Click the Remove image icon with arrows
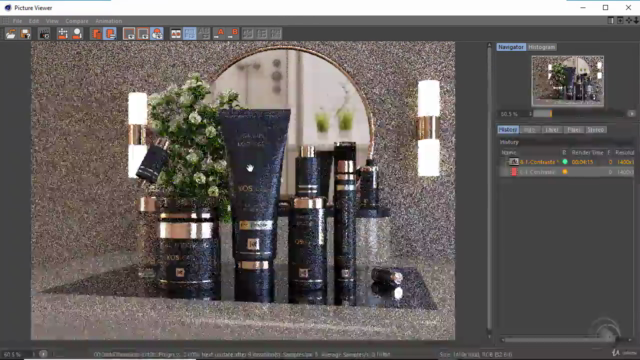640x360 pixels. [x=63, y=34]
